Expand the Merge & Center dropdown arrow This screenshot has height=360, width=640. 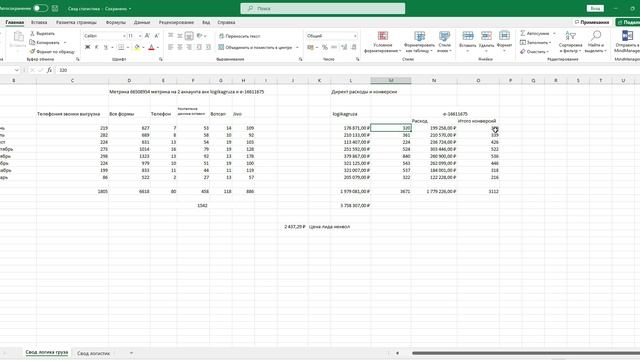[297, 47]
